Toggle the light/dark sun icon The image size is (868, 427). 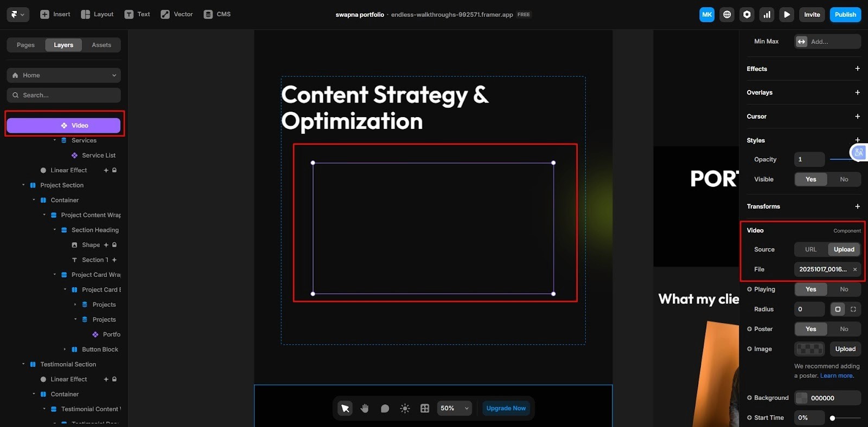coord(405,408)
